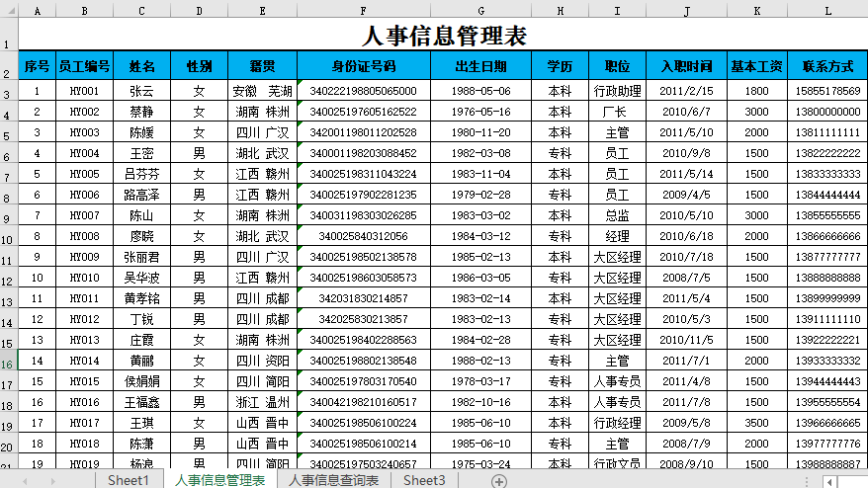Select column F header
This screenshot has height=488, width=868.
[x=364, y=11]
